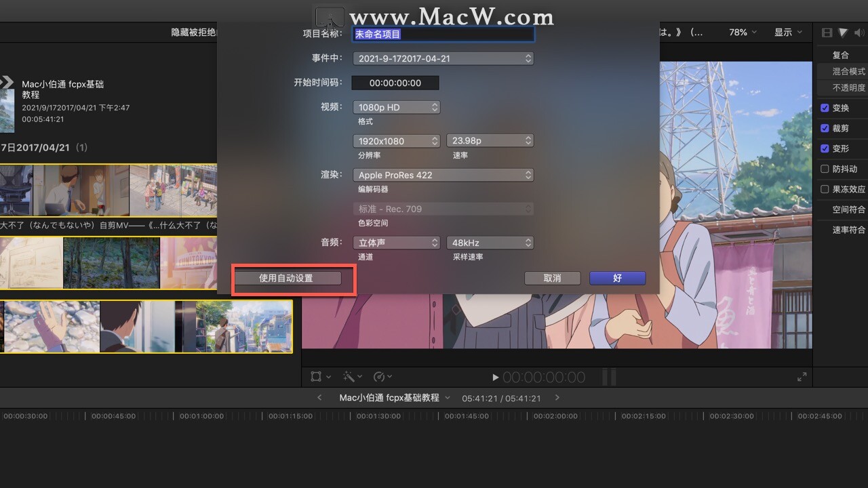Toggle the 变形 checkbox

click(825, 148)
